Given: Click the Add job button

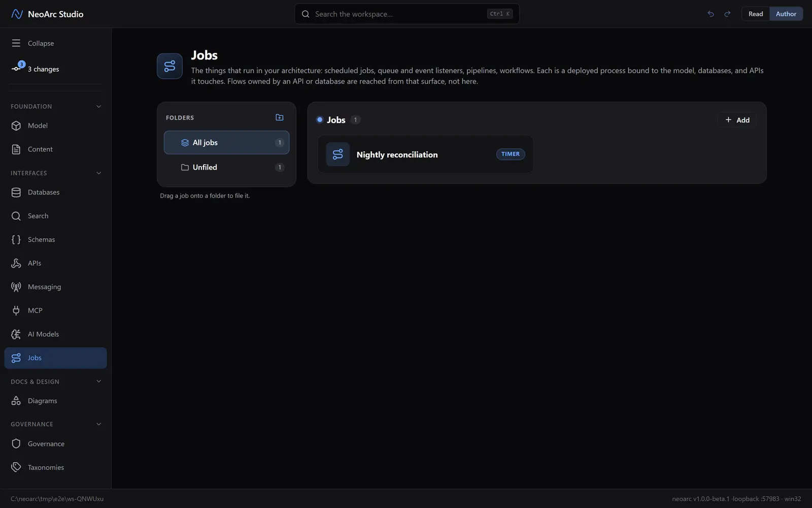Looking at the screenshot, I should 737,120.
